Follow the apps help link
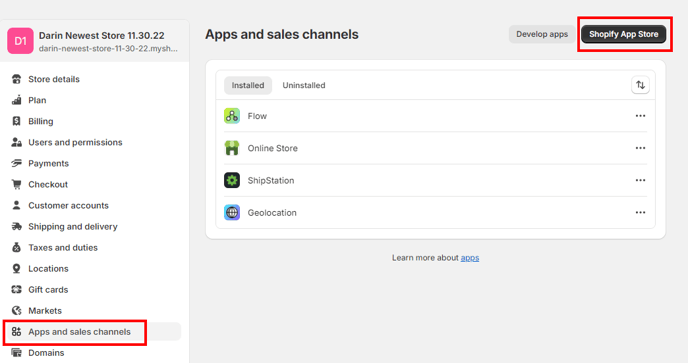The width and height of the screenshot is (688, 363). [469, 258]
